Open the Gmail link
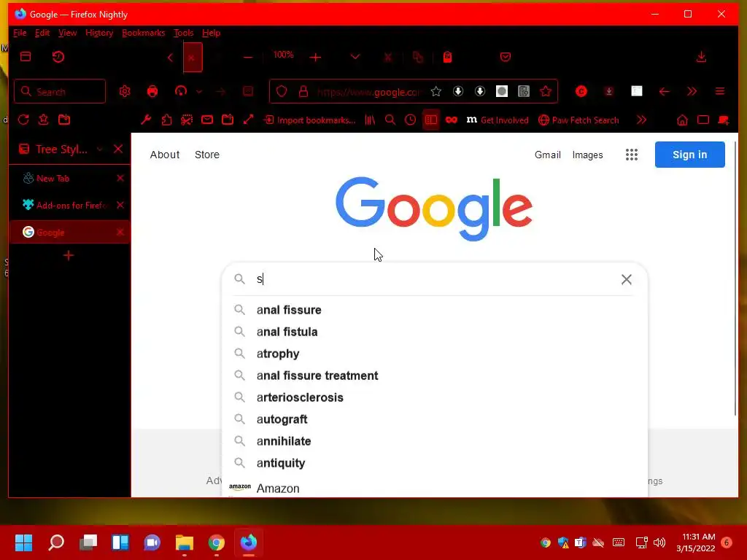 coord(547,155)
